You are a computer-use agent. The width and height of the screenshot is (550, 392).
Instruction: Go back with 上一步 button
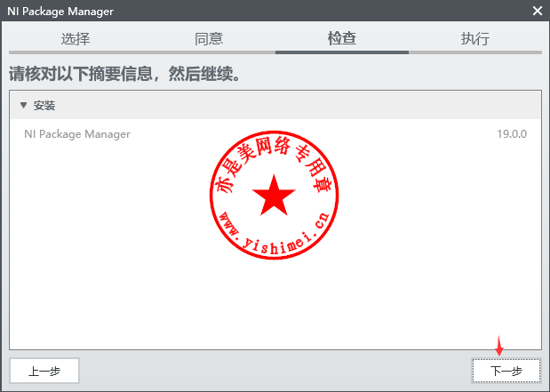44,371
